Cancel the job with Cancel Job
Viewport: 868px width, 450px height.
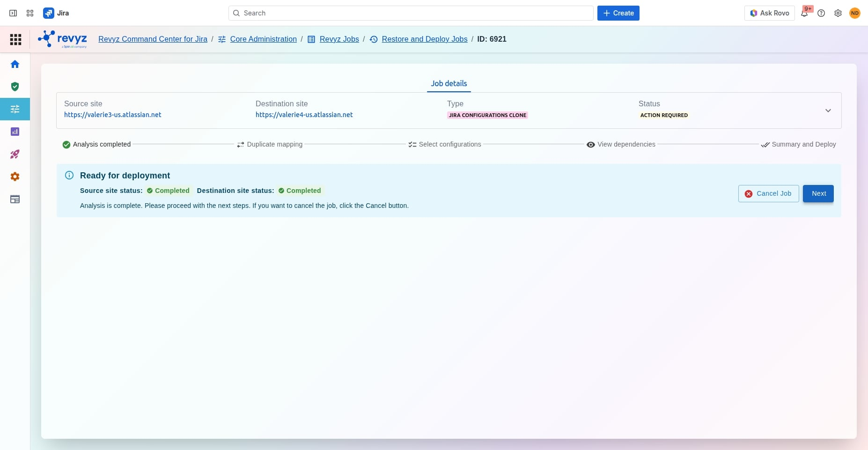click(x=769, y=194)
